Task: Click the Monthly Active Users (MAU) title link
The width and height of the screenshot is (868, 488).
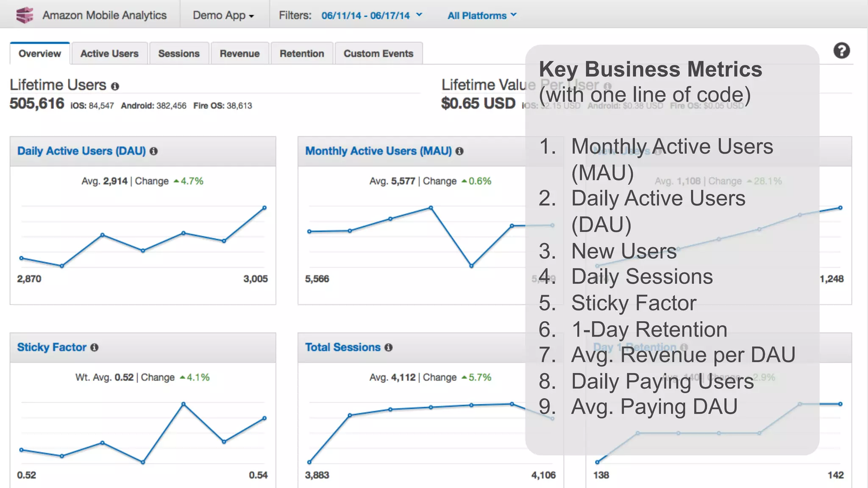Action: pos(378,151)
